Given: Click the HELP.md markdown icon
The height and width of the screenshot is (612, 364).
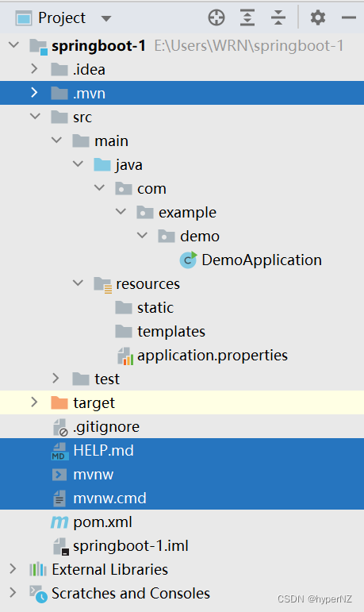Looking at the screenshot, I should click(x=59, y=451).
